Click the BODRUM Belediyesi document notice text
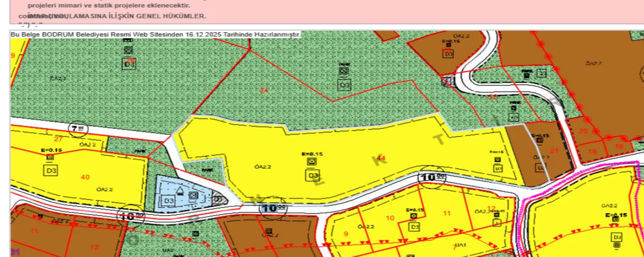 point(155,34)
